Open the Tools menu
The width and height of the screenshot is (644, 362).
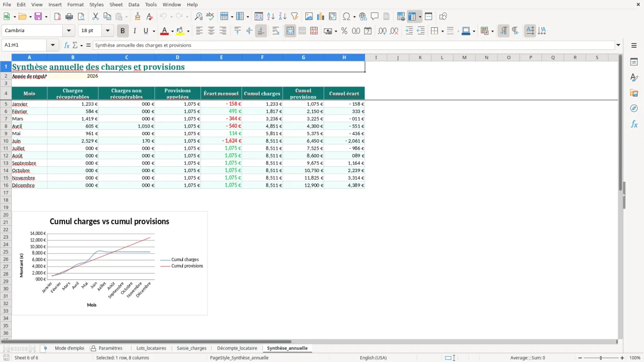[x=151, y=4]
